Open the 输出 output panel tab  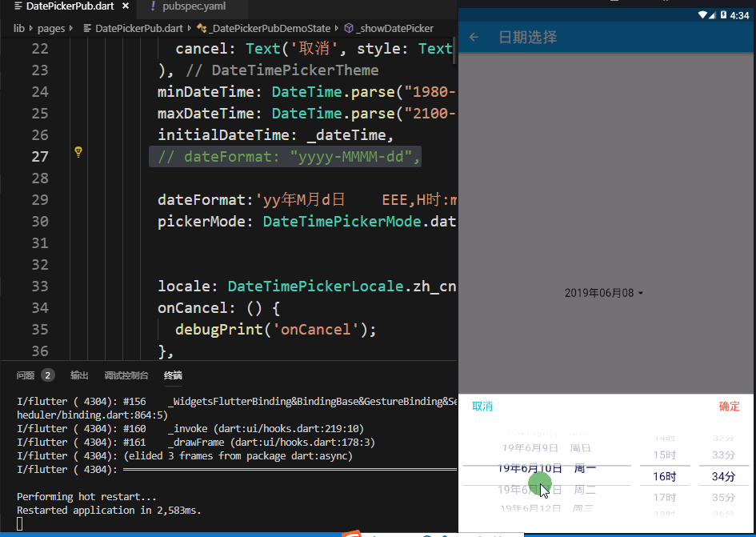point(79,375)
